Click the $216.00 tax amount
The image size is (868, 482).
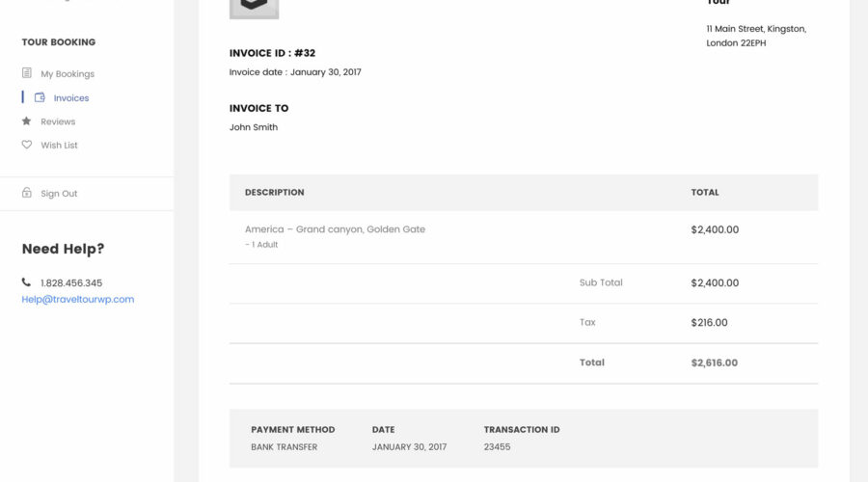click(709, 323)
